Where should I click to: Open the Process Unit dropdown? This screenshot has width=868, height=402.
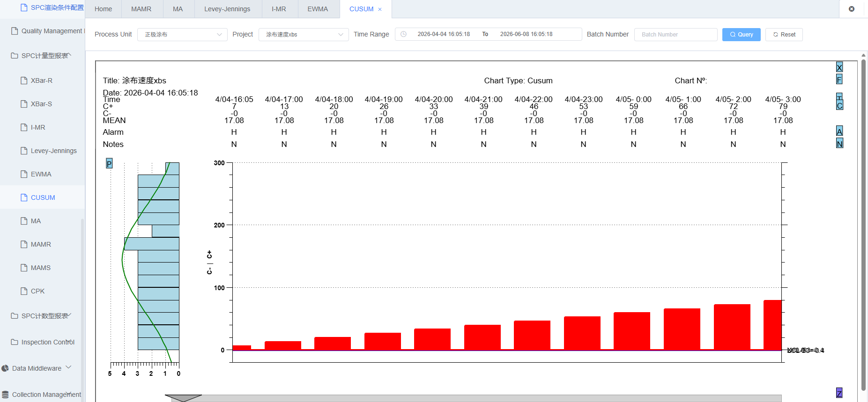(182, 34)
